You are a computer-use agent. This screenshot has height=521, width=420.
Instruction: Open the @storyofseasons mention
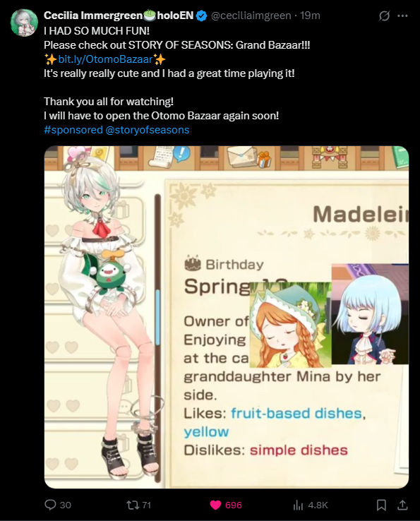pos(148,130)
